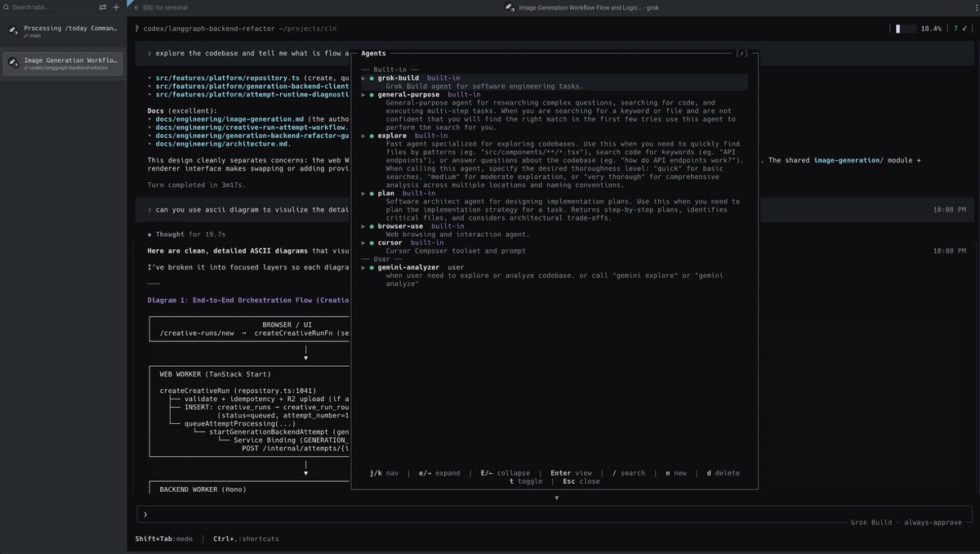The image size is (980, 554).
Task: Expand the gemini-analyzer agent arrow
Action: (363, 267)
